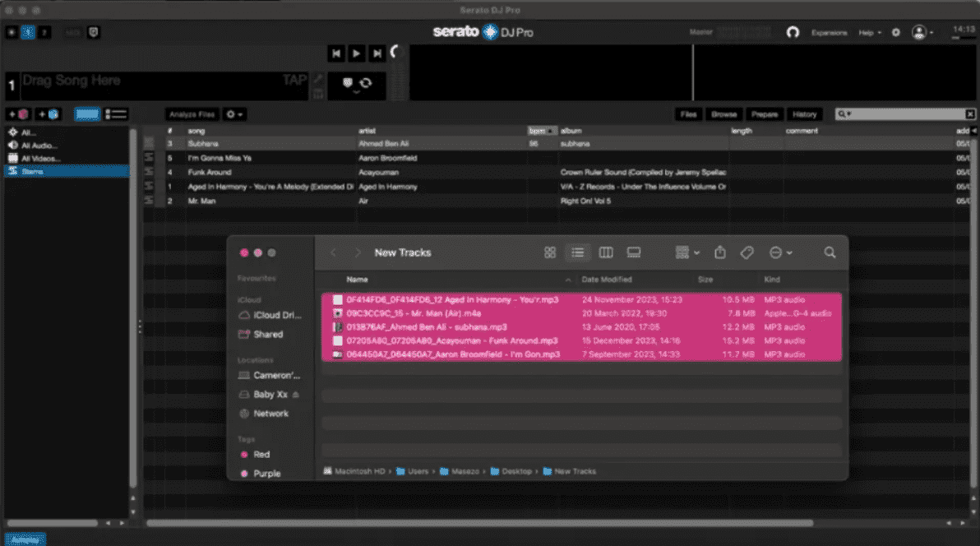This screenshot has width=980, height=546.
Task: Open the library gear dropdown beside Analyze Files
Action: pyautogui.click(x=234, y=113)
